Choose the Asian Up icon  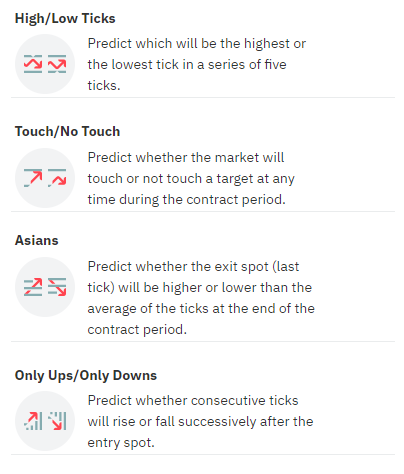coord(33,287)
